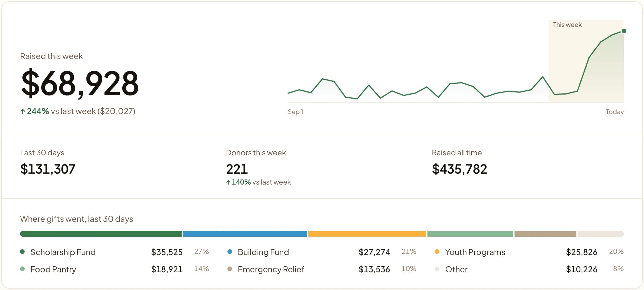The height and width of the screenshot is (290, 644).
Task: Click the "Today" axis label
Action: point(615,112)
